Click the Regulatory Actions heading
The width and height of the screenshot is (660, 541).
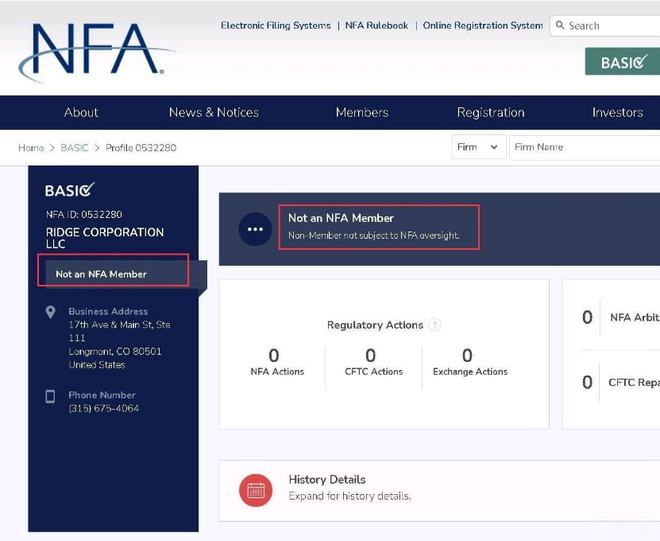[375, 325]
